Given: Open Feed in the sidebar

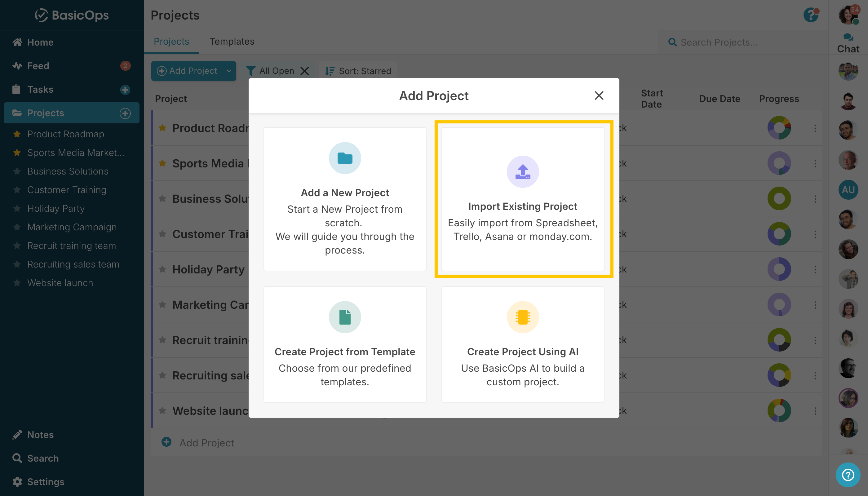Looking at the screenshot, I should (x=38, y=66).
